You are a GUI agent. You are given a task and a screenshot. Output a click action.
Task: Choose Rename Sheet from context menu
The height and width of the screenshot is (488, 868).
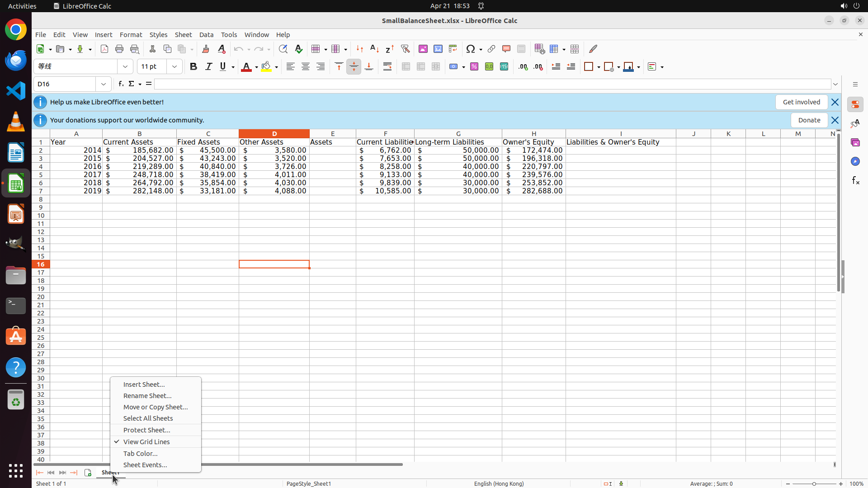tap(147, 395)
